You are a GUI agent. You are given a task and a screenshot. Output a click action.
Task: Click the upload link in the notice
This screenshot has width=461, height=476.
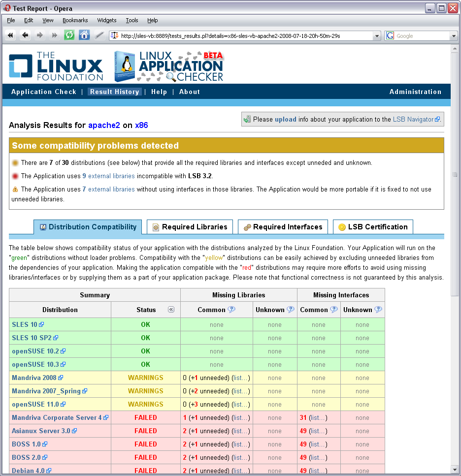[286, 119]
